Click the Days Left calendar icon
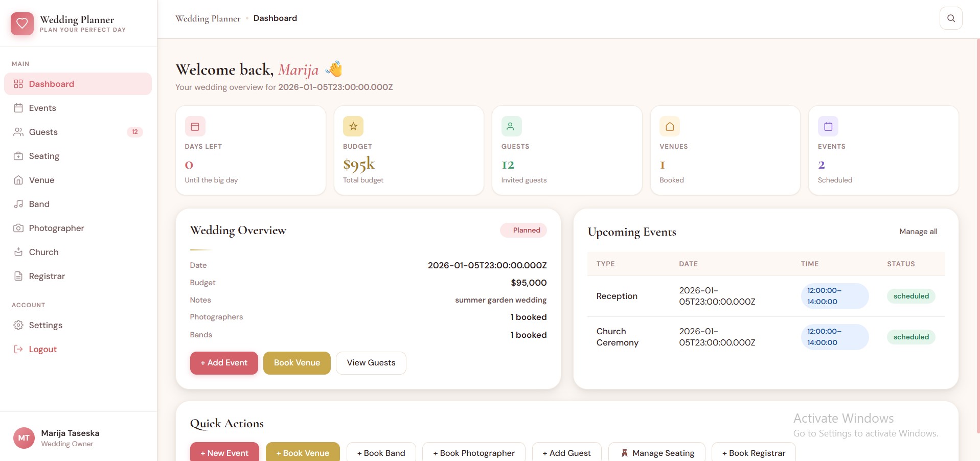Screen dimensions: 980x461 point(195,126)
